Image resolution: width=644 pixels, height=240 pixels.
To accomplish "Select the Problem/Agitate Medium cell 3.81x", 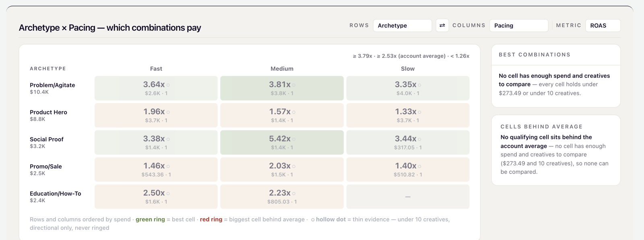I will [282, 88].
